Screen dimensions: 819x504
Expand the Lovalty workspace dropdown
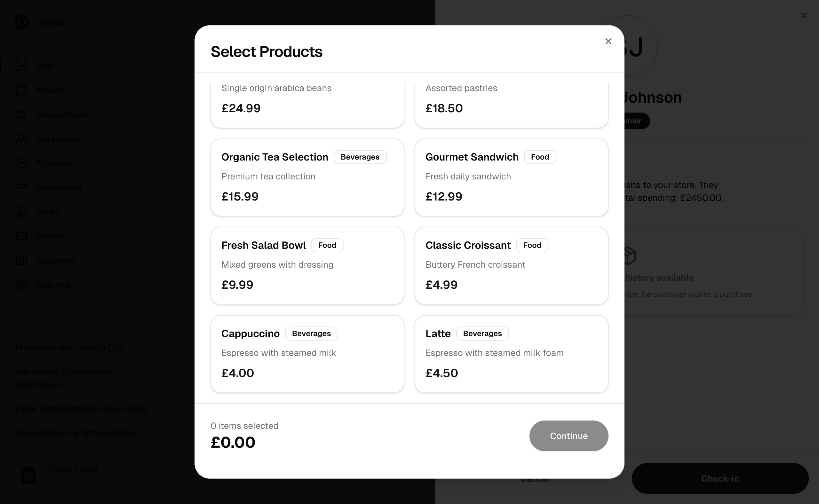point(143,22)
